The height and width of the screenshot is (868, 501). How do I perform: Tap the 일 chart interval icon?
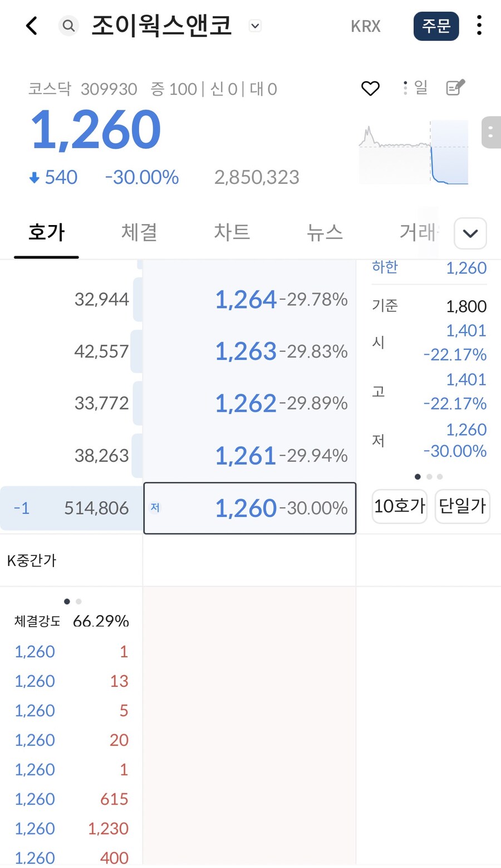click(x=421, y=87)
